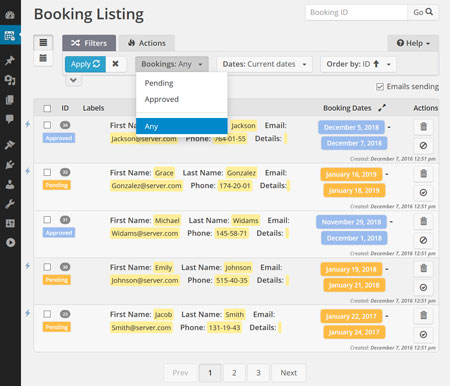Image resolution: width=450 pixels, height=386 pixels.
Task: Click the Approved label on Michael Widams row
Action: click(59, 233)
